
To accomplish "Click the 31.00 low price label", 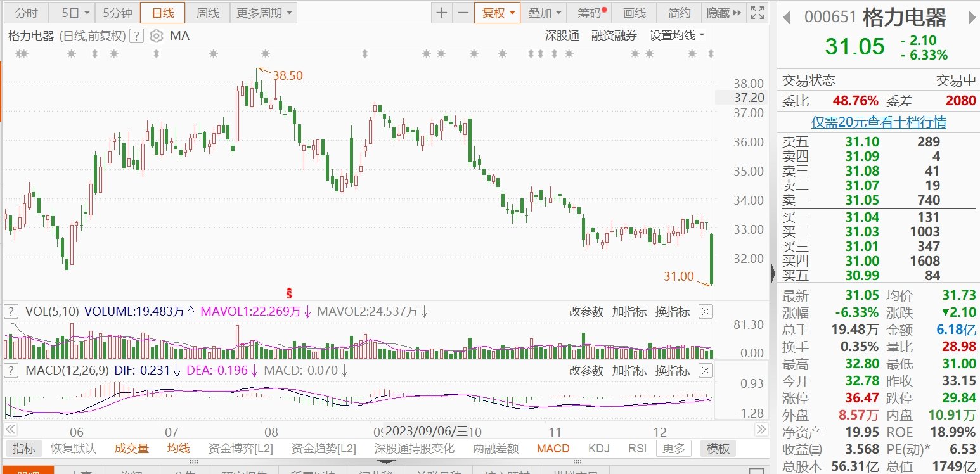I will click(x=678, y=276).
